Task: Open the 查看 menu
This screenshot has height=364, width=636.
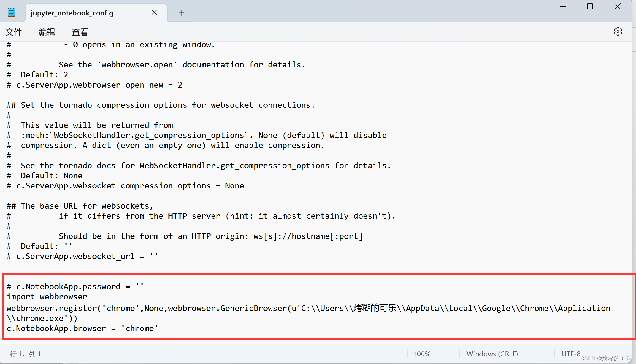Action: point(79,32)
